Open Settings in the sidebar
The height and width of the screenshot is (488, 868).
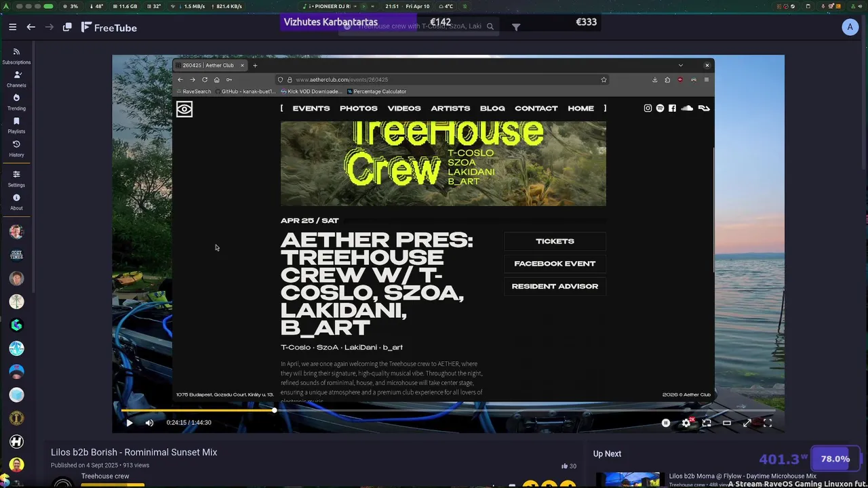pyautogui.click(x=16, y=179)
